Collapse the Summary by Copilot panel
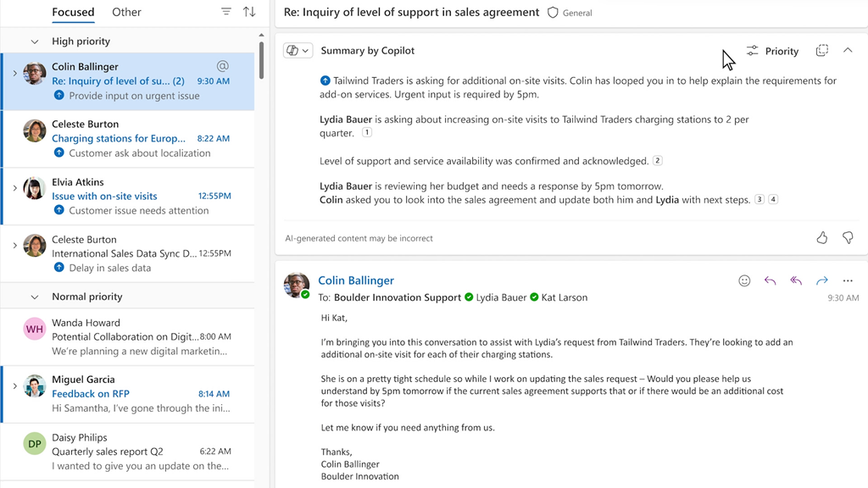Image resolution: width=868 pixels, height=488 pixels. click(848, 51)
